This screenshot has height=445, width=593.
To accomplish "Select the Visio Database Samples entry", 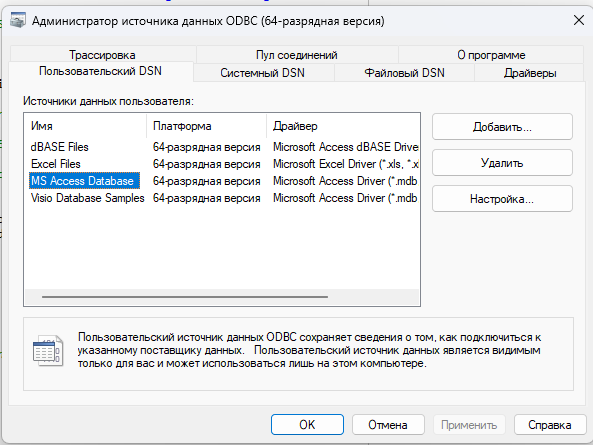I will [x=87, y=198].
